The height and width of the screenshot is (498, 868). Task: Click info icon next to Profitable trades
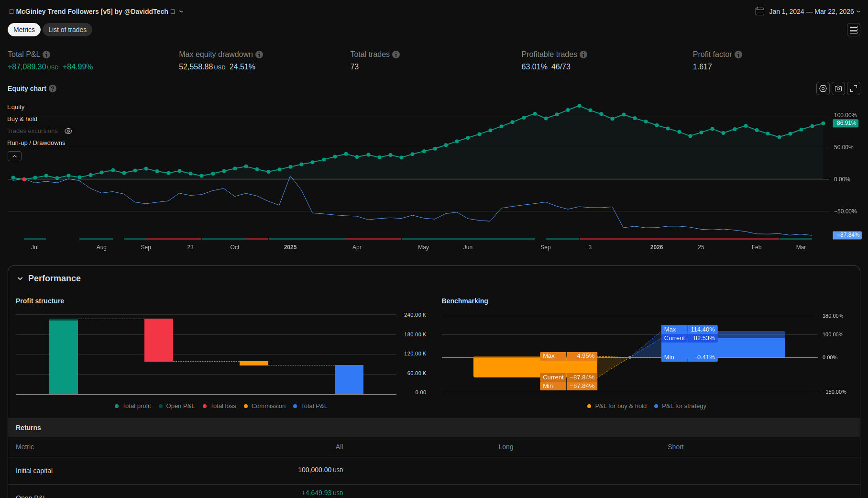[x=583, y=55]
